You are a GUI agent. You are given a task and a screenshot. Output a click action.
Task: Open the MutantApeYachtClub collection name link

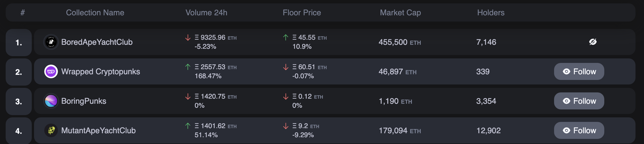pyautogui.click(x=98, y=130)
